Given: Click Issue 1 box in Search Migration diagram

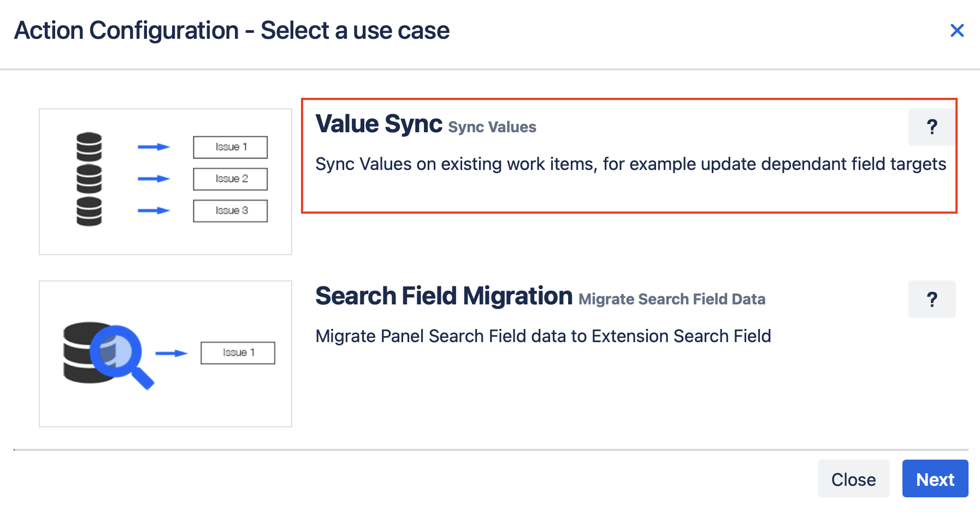Looking at the screenshot, I should (238, 352).
